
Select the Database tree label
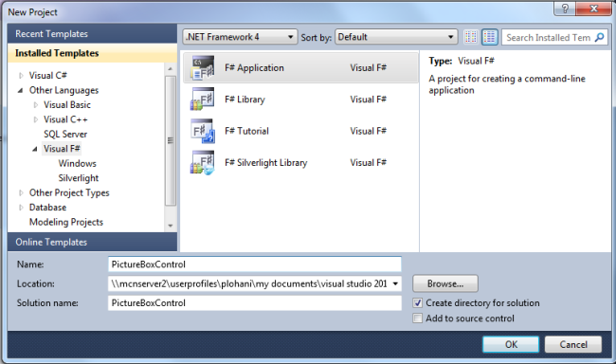click(x=47, y=208)
